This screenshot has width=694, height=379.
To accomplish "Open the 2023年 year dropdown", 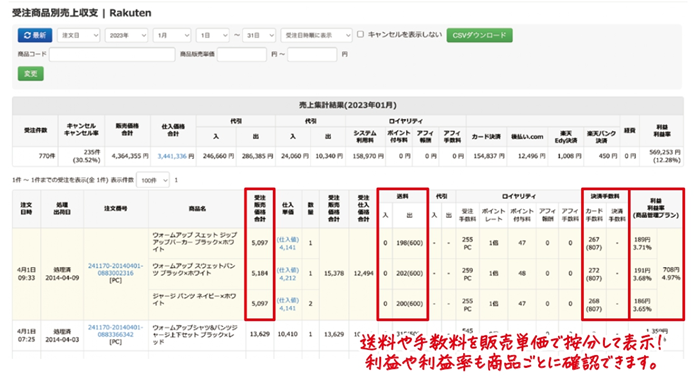I will [x=126, y=35].
